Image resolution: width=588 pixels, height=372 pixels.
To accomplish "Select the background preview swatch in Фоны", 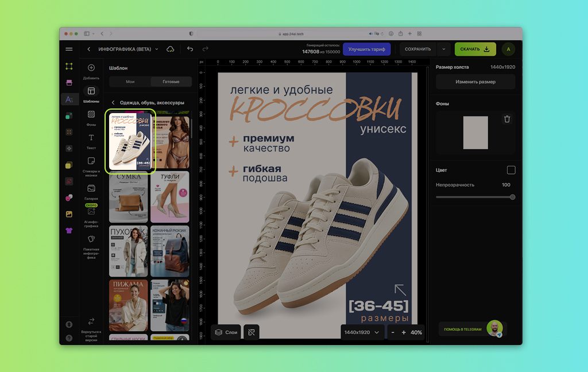I will tap(475, 133).
